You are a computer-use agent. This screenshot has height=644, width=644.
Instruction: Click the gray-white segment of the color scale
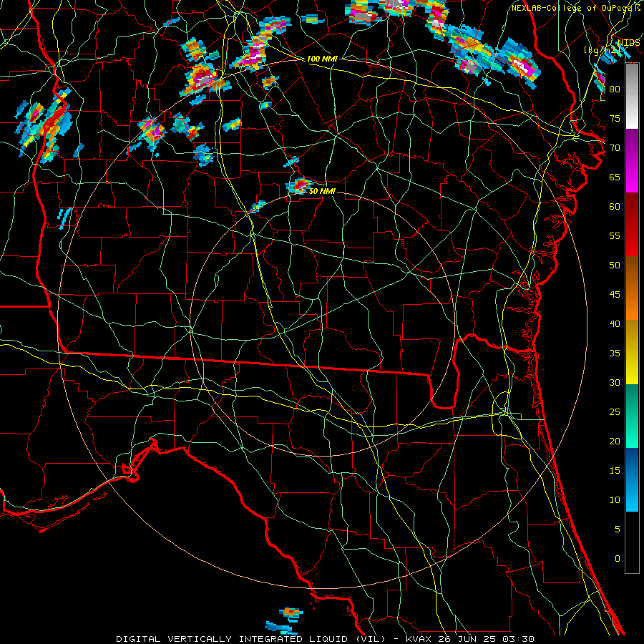pos(632,96)
